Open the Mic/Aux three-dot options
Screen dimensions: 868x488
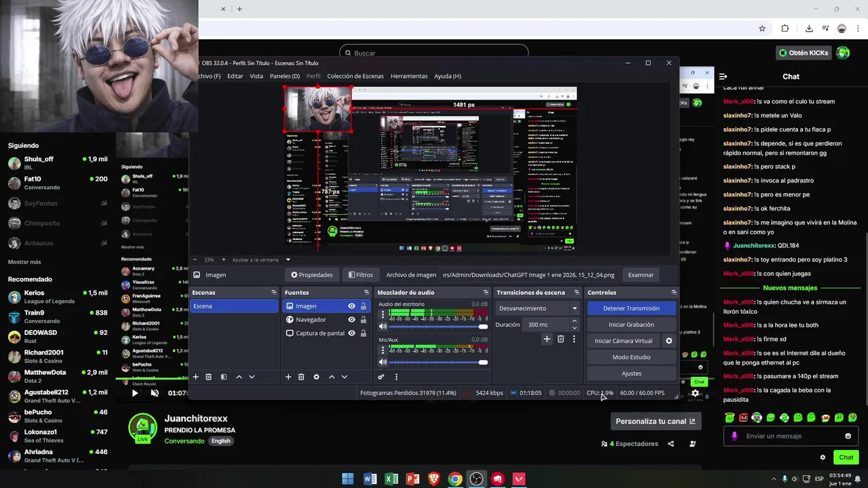pos(383,350)
